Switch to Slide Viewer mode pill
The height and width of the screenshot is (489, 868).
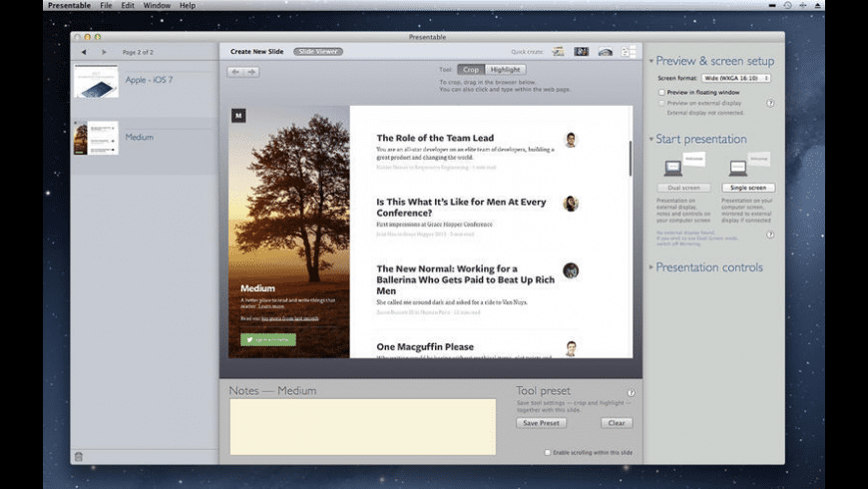coord(318,52)
